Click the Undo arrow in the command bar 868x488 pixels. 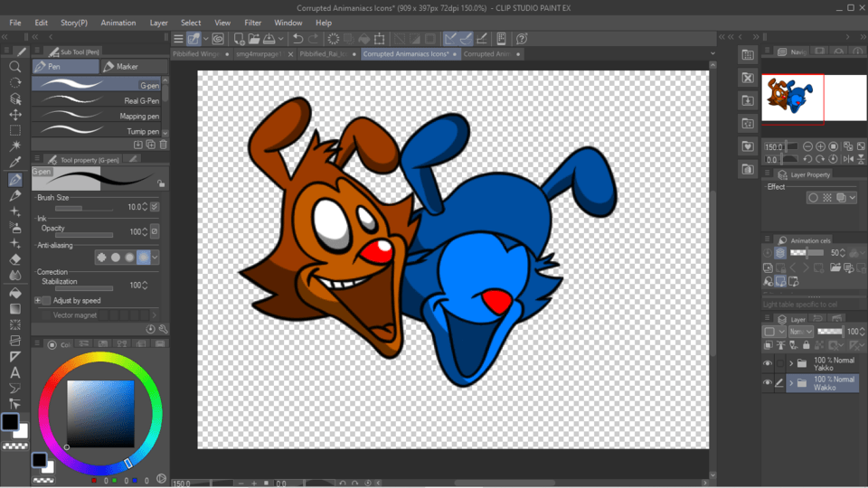click(297, 39)
